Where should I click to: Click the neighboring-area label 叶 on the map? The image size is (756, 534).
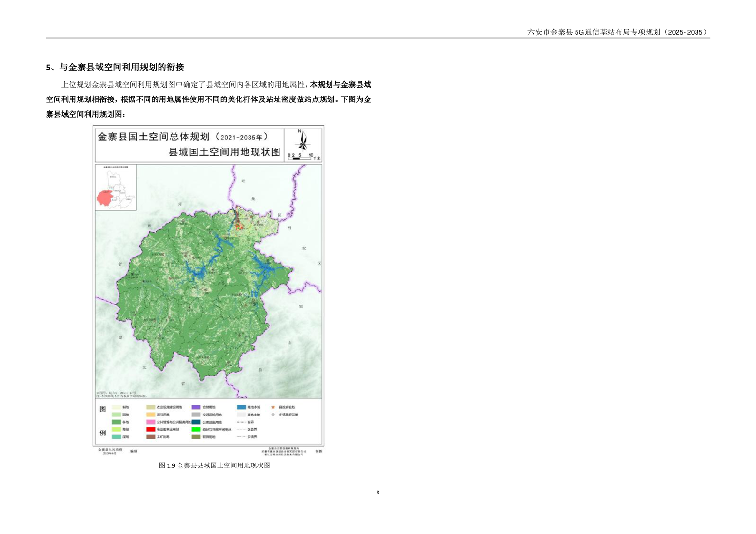coord(244,181)
